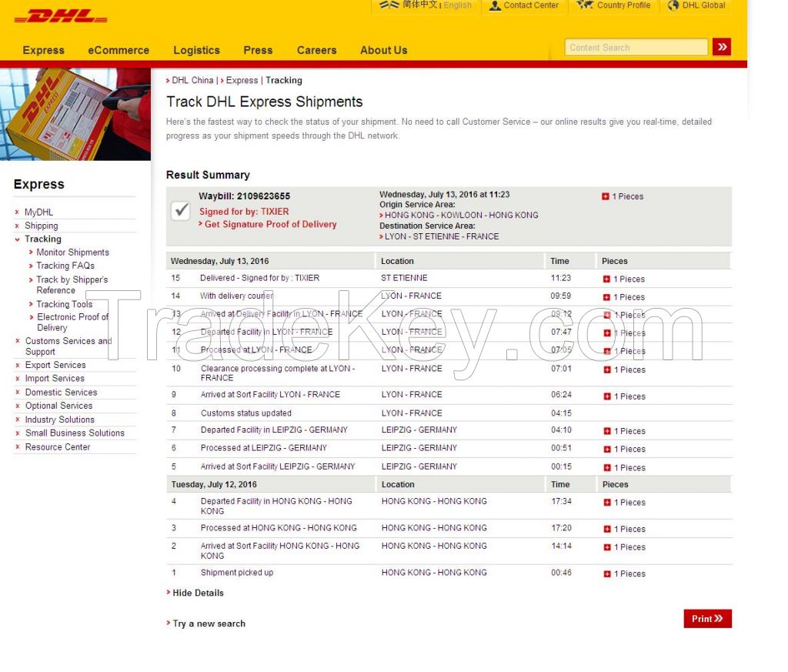Open Get Signature Proof of Delivery
The width and height of the screenshot is (788, 672).
pyautogui.click(x=270, y=224)
